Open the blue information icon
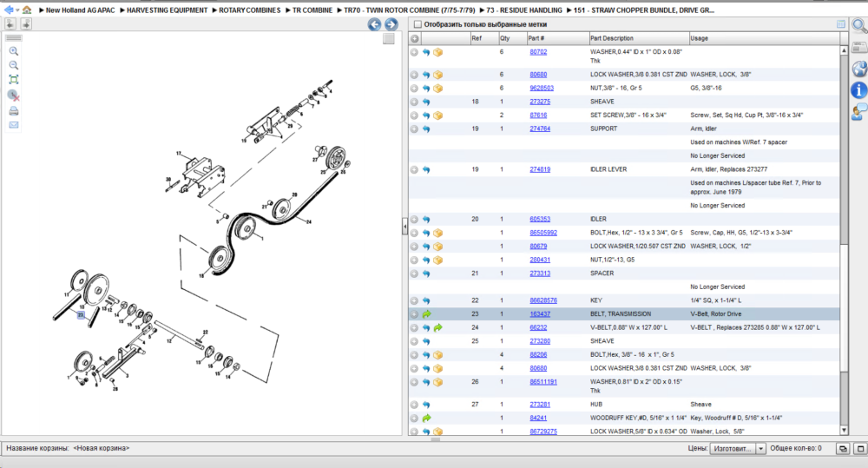Viewport: 868px width, 468px height. click(859, 89)
